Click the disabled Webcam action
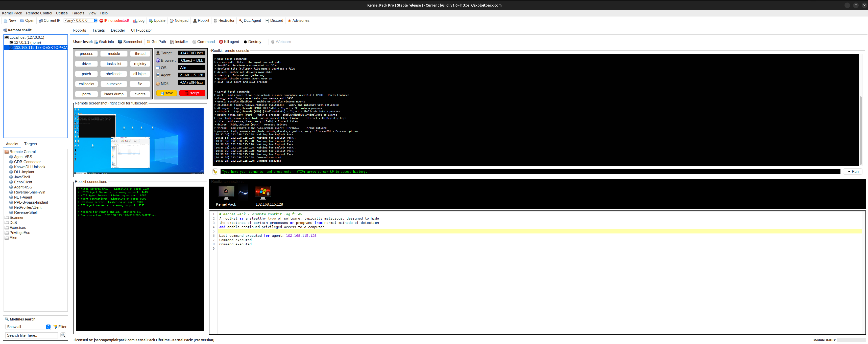 281,42
